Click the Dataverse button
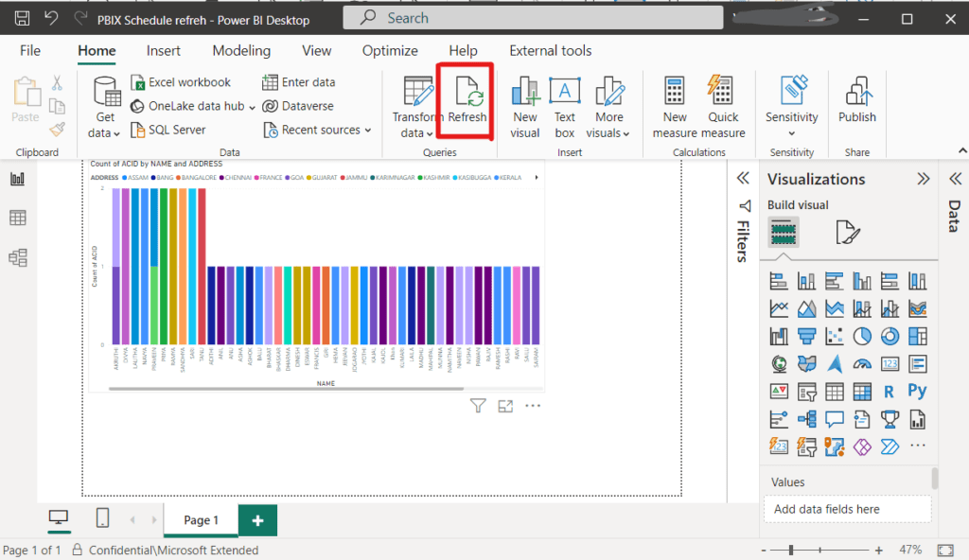Viewport: 969px width, 560px height. coord(298,106)
